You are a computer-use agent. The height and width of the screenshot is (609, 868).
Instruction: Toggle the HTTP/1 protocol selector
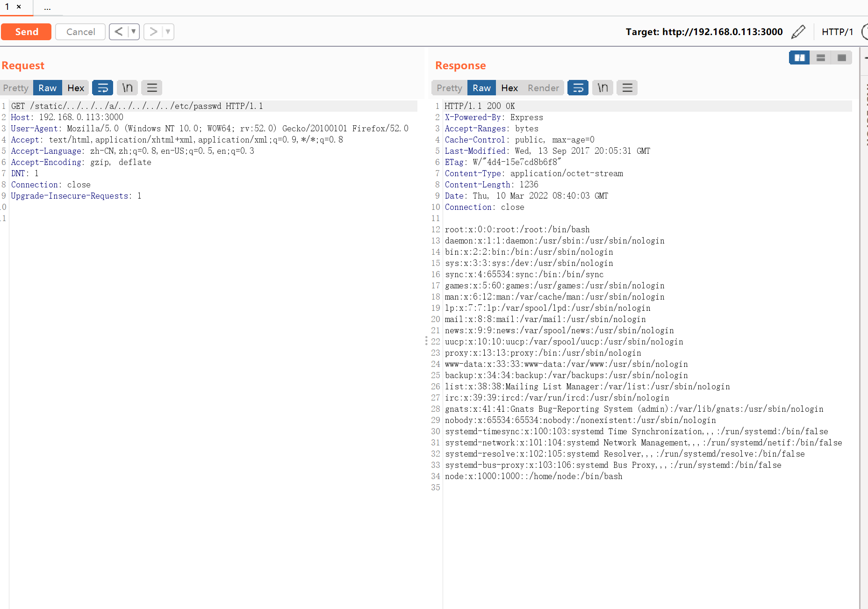pos(837,32)
